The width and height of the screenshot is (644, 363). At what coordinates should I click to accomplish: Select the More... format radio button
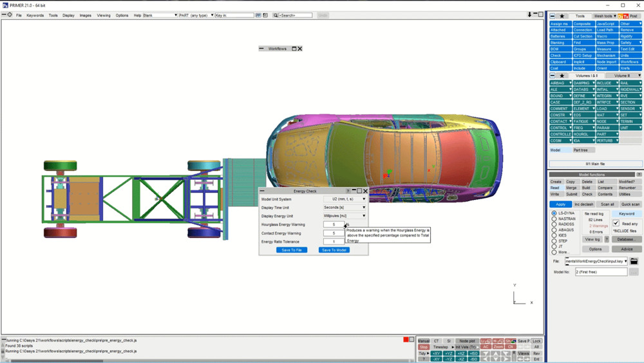tap(554, 252)
